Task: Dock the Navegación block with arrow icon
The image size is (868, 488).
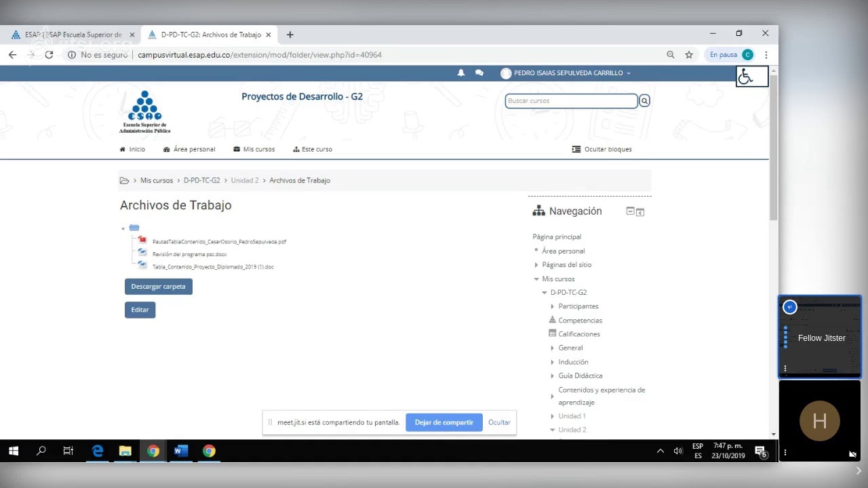Action: 640,212
